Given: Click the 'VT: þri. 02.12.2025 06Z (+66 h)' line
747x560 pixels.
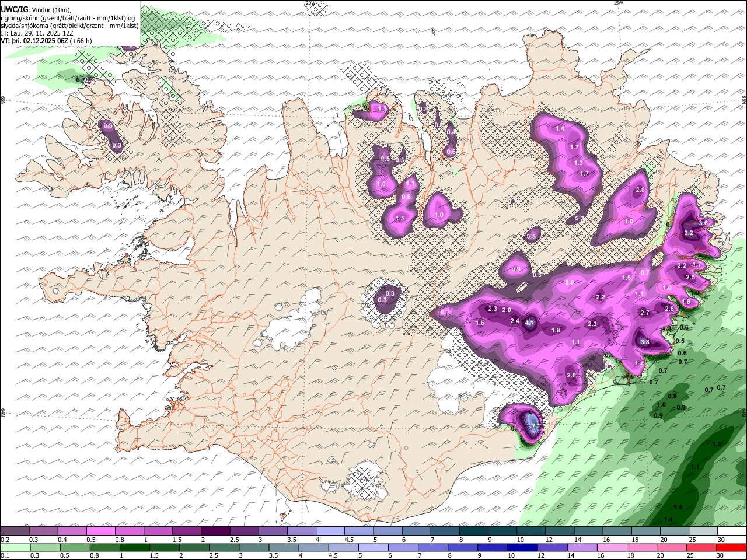Looking at the screenshot, I should (x=46, y=41).
